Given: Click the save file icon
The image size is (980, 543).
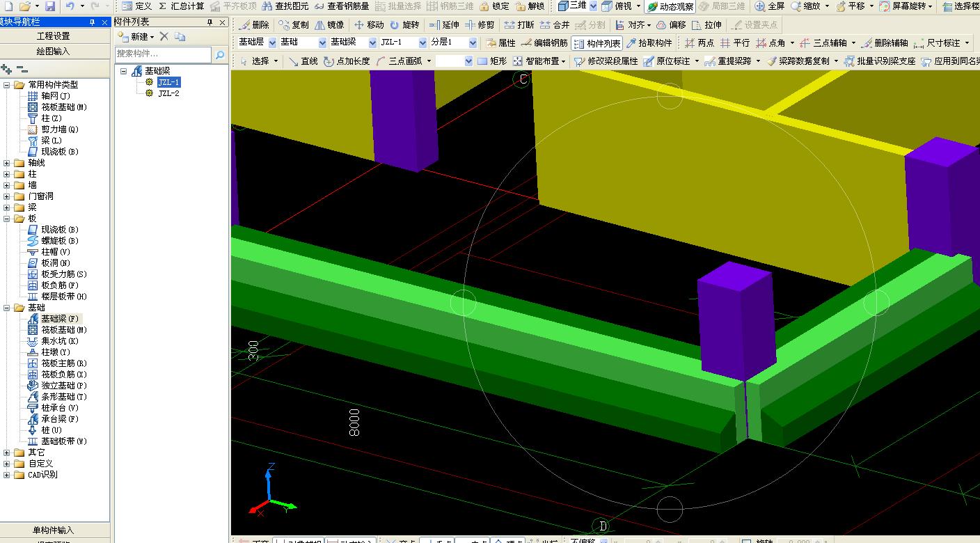Looking at the screenshot, I should tap(50, 6).
